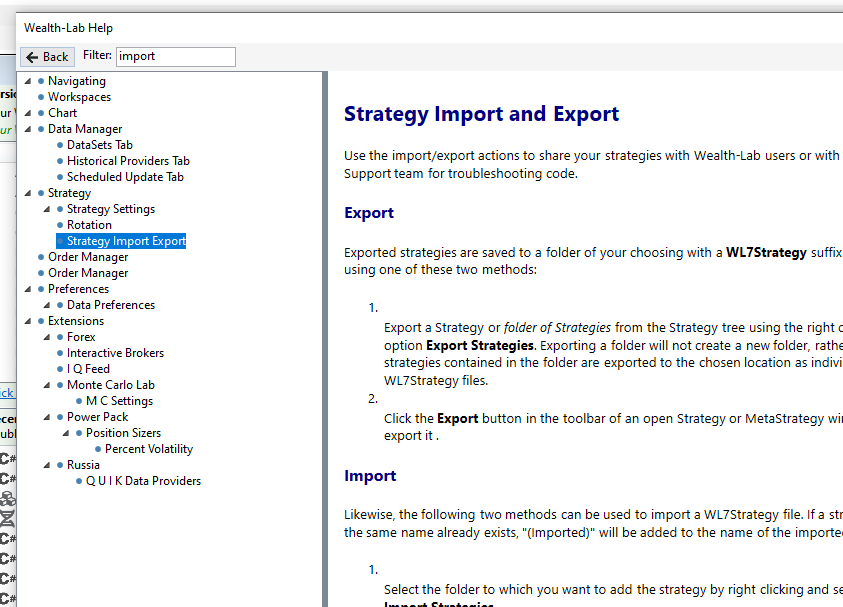Select the I Q Feed topic
The height and width of the screenshot is (607, 843).
click(88, 369)
